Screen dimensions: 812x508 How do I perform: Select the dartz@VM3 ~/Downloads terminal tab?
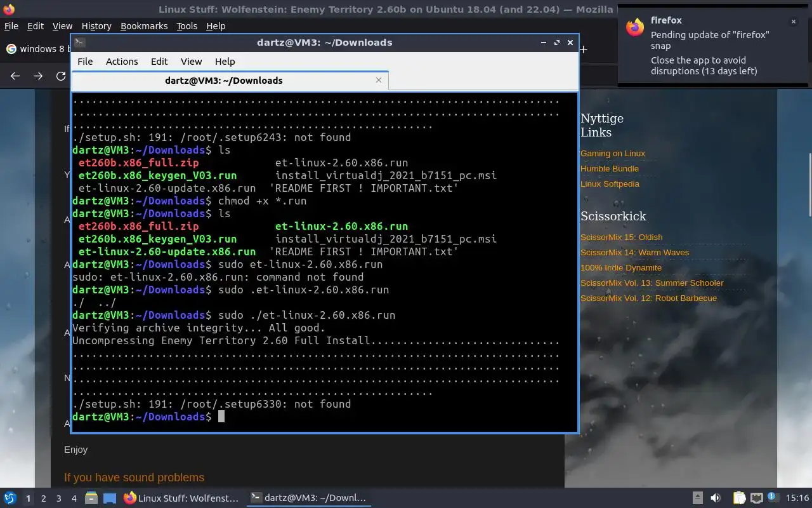pyautogui.click(x=223, y=81)
